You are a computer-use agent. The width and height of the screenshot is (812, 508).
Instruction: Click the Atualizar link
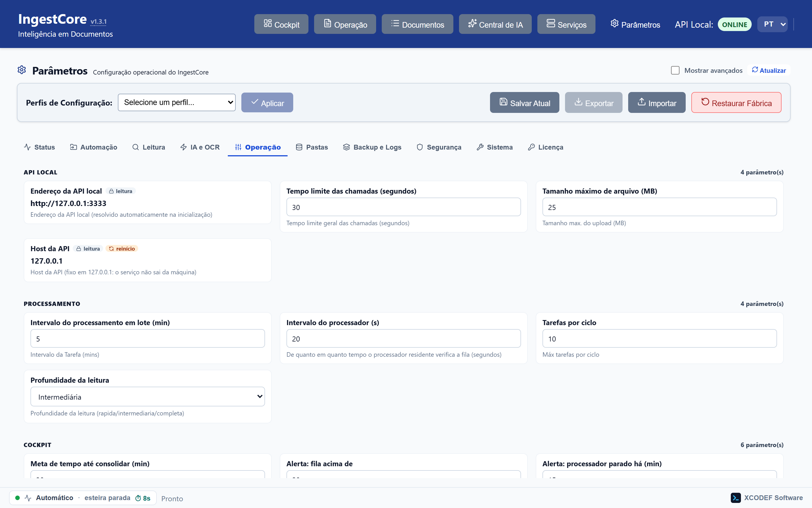769,70
